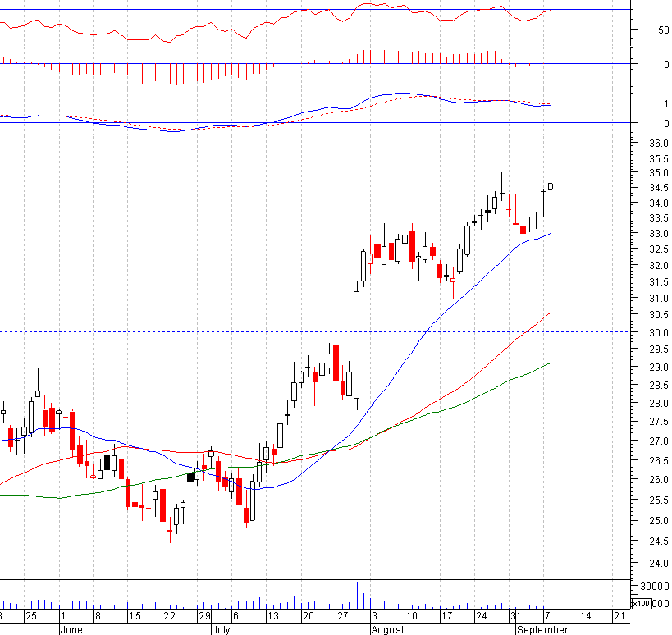Click the 33.0 price level label
The height and width of the screenshot is (635, 672).
[x=659, y=234]
